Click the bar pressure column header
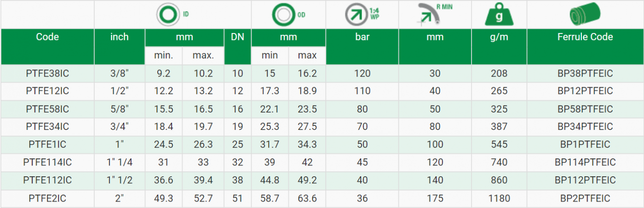The height and width of the screenshot is (208, 644). tap(362, 37)
